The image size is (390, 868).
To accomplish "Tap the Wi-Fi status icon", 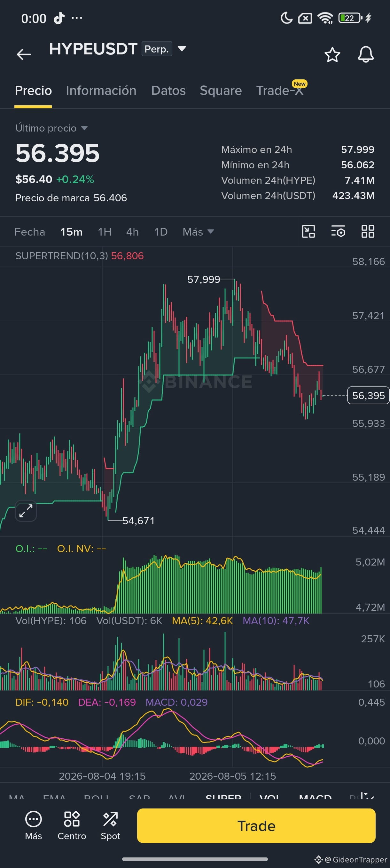I will pyautogui.click(x=325, y=18).
